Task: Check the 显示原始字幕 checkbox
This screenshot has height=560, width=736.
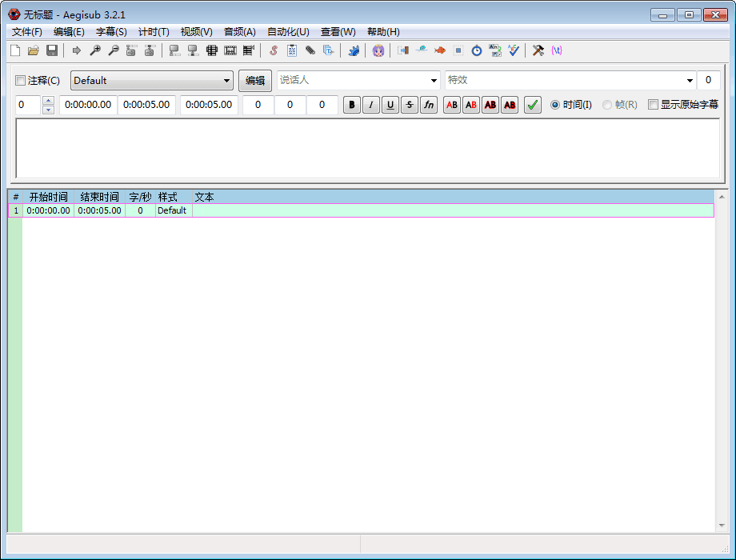Action: pyautogui.click(x=653, y=105)
